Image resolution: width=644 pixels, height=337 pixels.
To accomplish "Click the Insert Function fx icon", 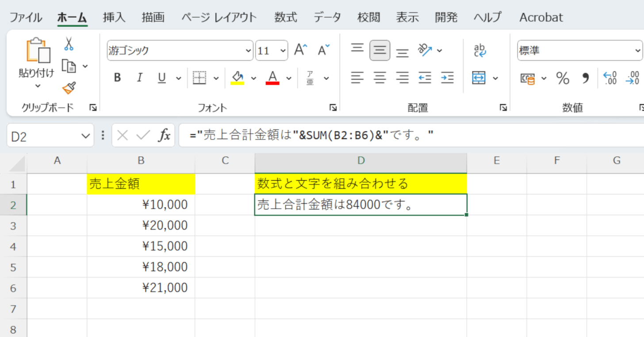I will [165, 135].
